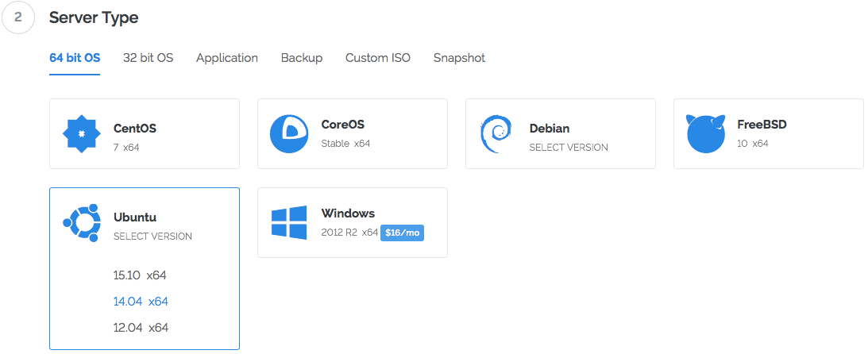
Task: Select the FreeBSD card title
Action: pyautogui.click(x=762, y=125)
